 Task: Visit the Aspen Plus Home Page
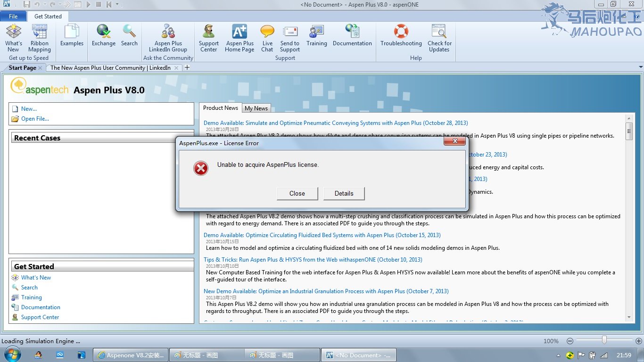click(x=239, y=38)
